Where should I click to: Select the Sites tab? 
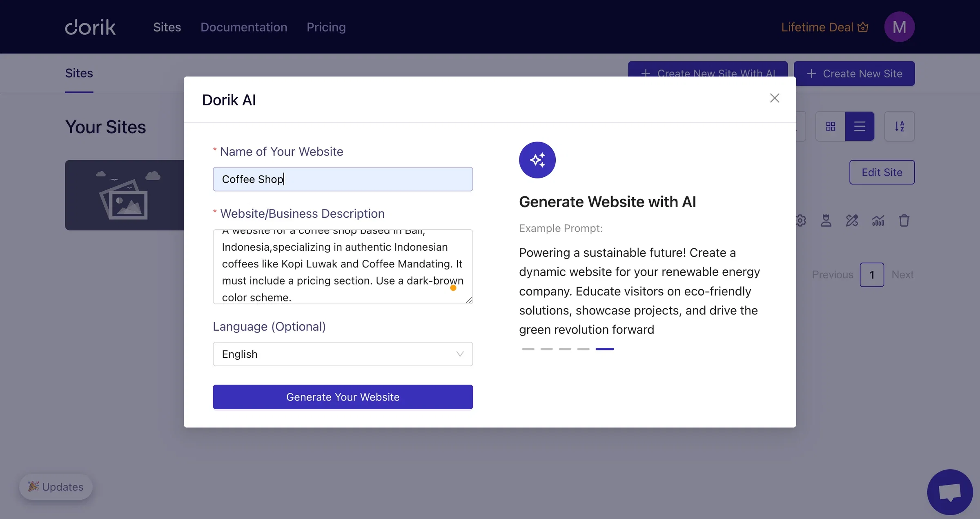(79, 73)
